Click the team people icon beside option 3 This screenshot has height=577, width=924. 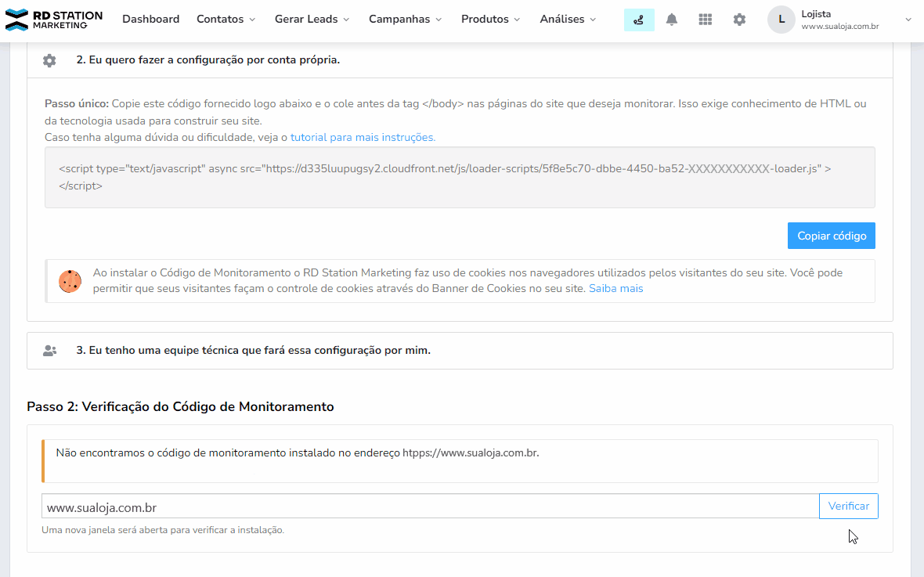[49, 351]
